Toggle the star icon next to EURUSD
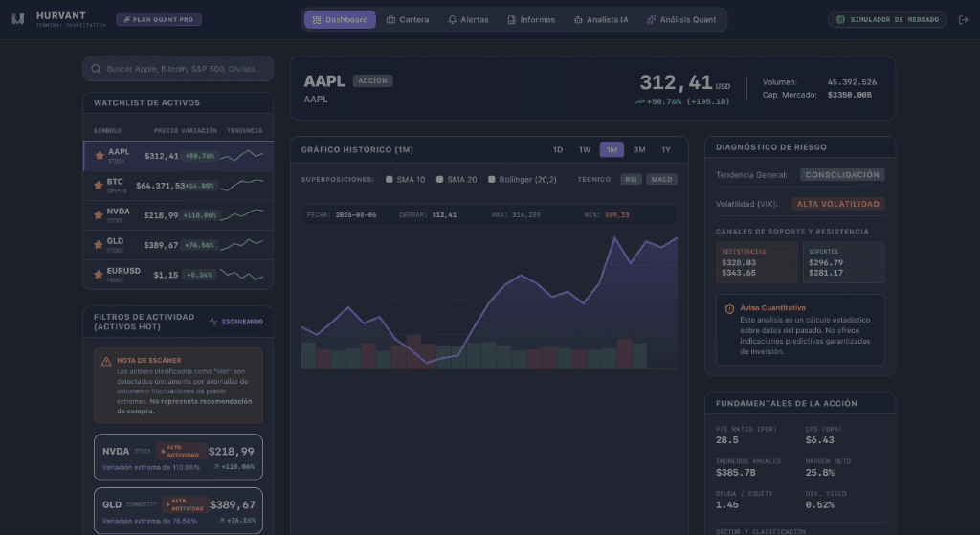 (x=99, y=275)
